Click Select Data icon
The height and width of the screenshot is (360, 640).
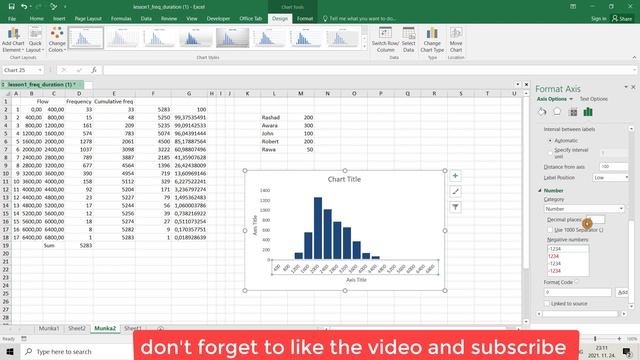click(x=409, y=40)
